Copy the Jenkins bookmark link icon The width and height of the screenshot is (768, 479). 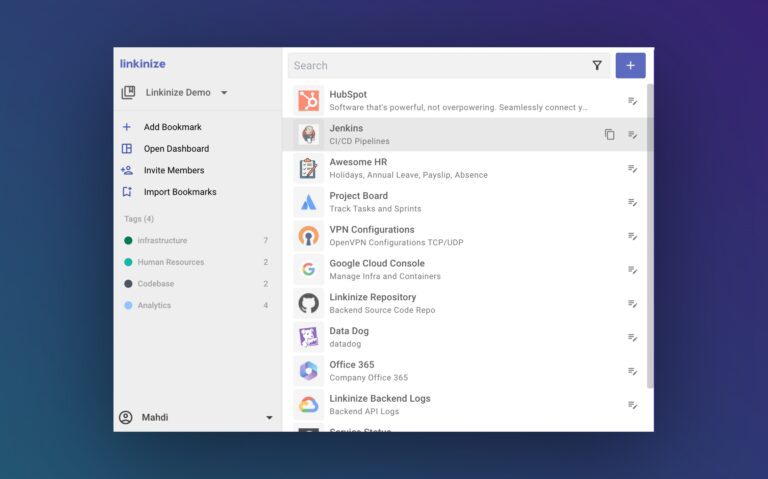[609, 134]
